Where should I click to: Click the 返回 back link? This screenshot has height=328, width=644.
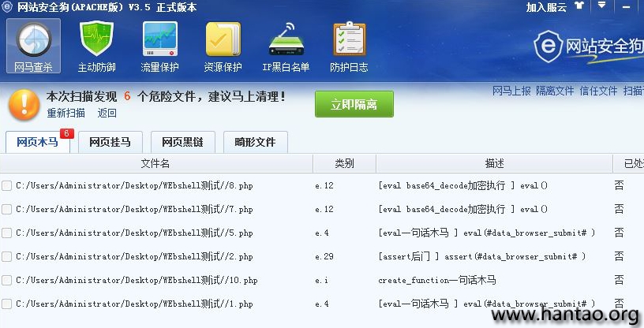tap(107, 114)
